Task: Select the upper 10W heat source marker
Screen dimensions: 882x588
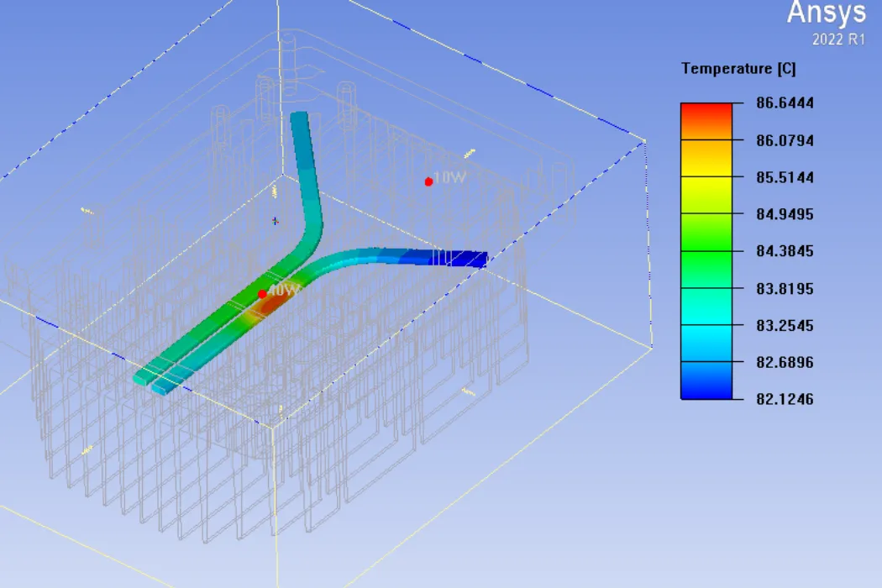Action: (429, 179)
